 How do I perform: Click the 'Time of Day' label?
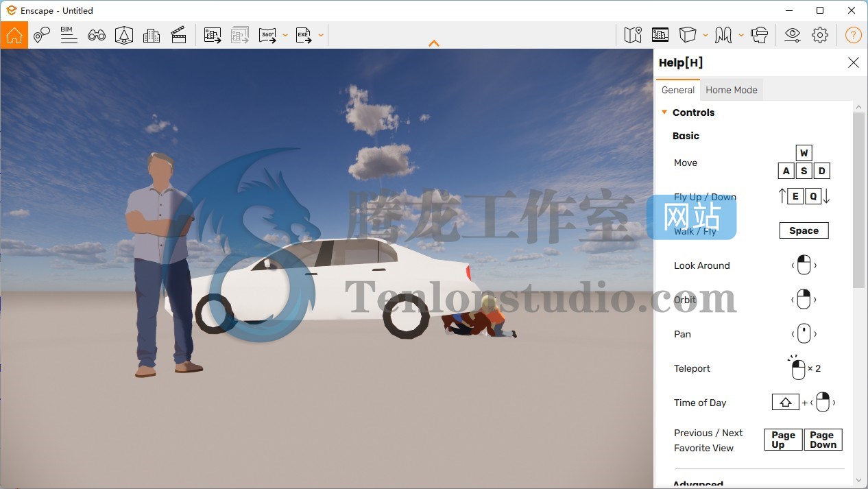point(700,403)
